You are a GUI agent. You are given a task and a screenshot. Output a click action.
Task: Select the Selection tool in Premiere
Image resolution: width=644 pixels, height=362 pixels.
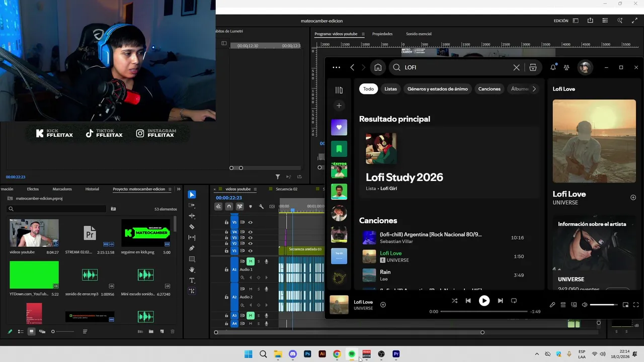pyautogui.click(x=192, y=195)
